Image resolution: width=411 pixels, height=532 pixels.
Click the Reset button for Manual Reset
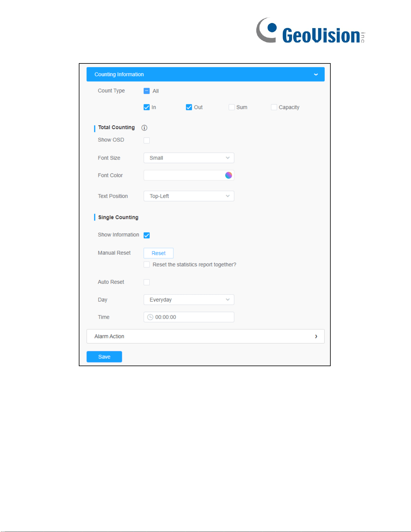coord(159,253)
